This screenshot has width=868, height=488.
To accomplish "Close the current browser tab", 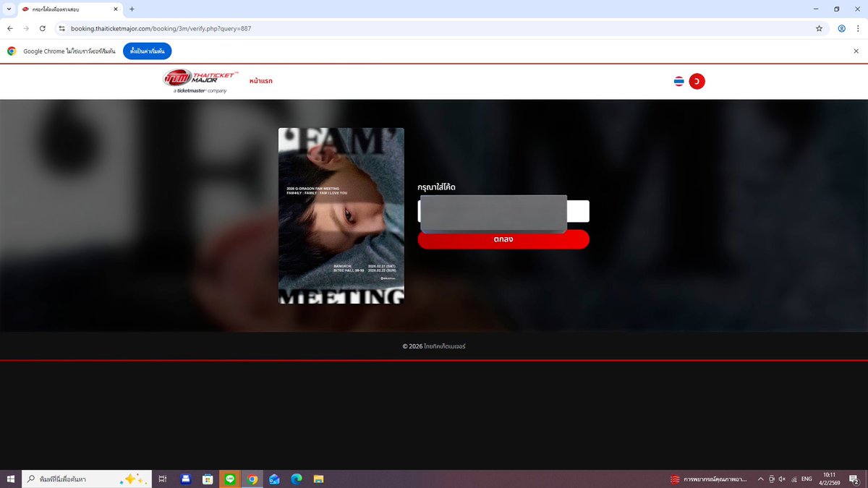I will point(115,9).
